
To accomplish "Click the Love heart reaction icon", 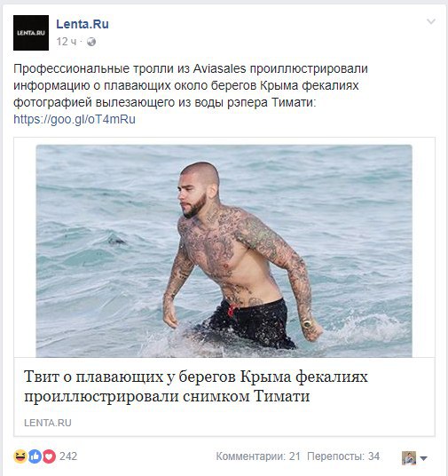I will tap(49, 456).
